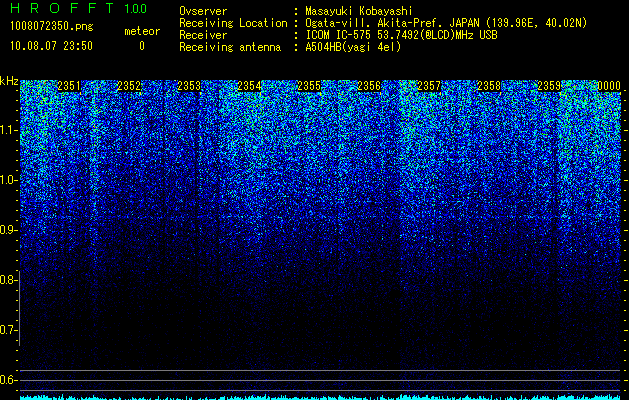The width and height of the screenshot is (629, 400).
Task: Click time marker 2352
Action: pos(129,86)
